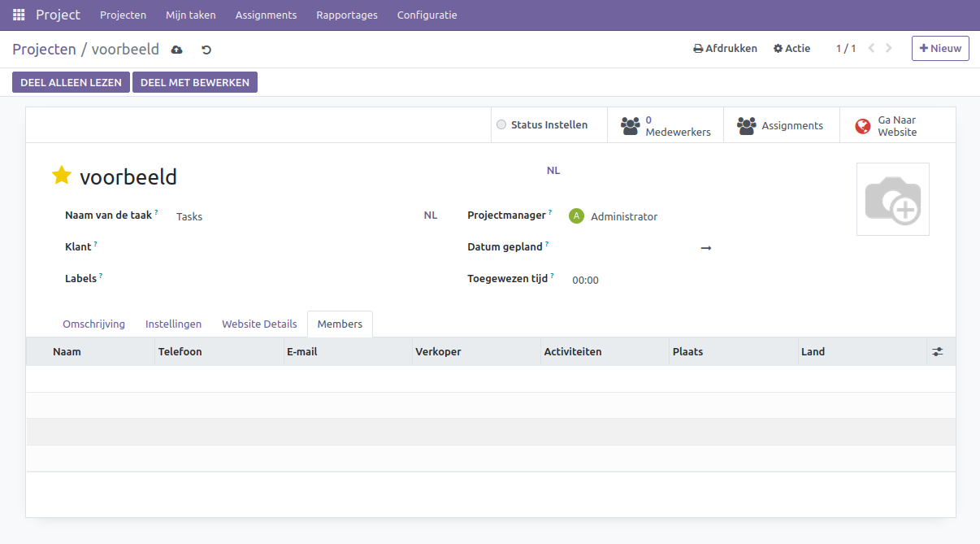Open the Rapportages menu

tap(346, 15)
